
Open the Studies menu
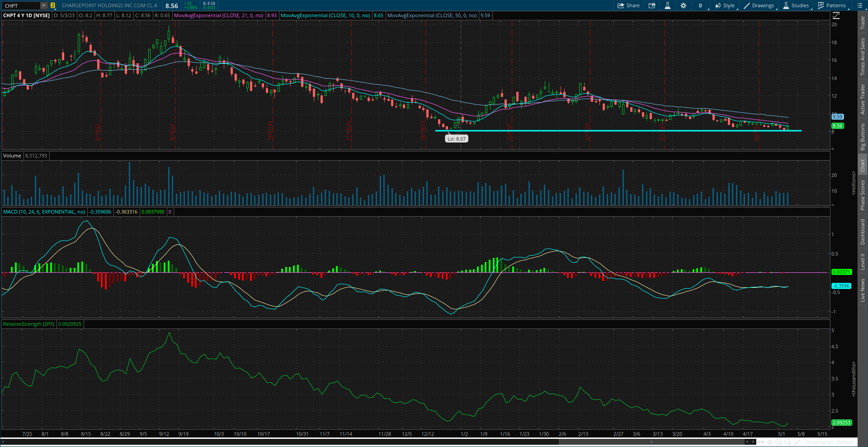(796, 5)
